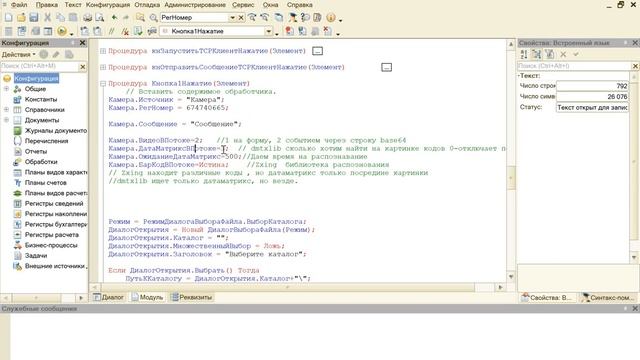
Task: Select Обработки in configuration tree
Action: (x=41, y=162)
